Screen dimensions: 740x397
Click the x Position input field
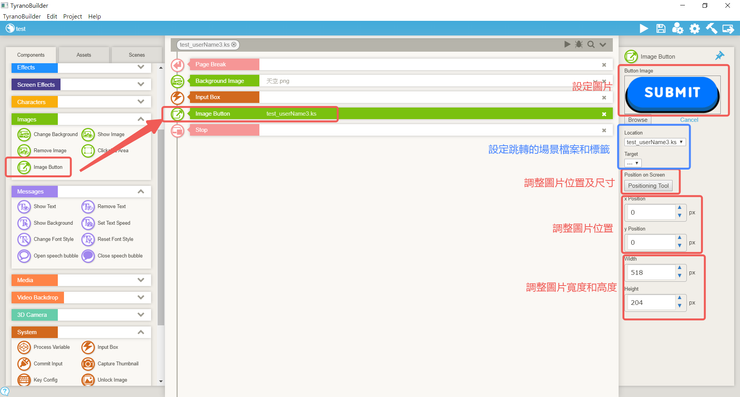pos(651,212)
